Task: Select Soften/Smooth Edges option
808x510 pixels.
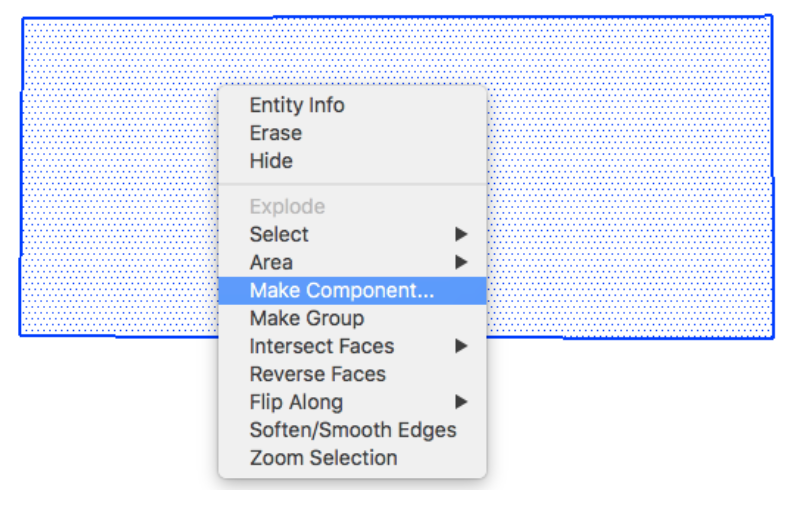Action: click(x=352, y=430)
